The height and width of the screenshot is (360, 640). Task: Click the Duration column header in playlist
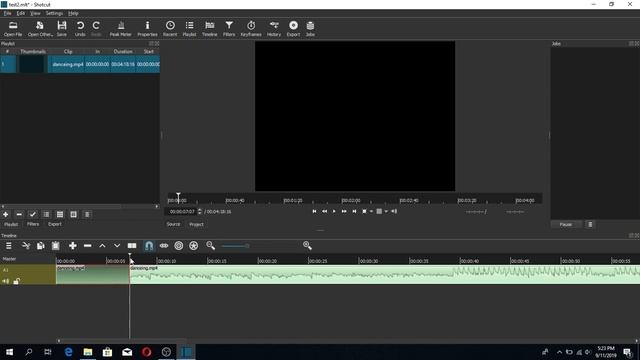coord(123,51)
